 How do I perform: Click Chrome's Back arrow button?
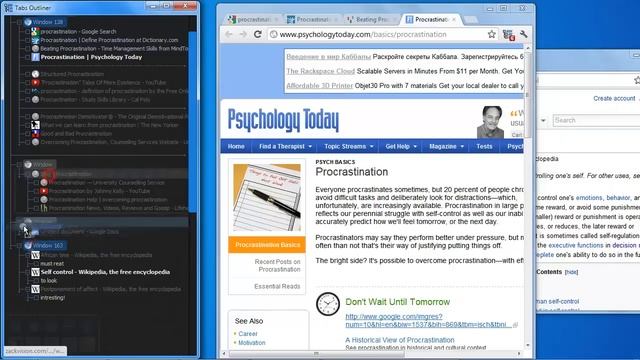coord(229,34)
